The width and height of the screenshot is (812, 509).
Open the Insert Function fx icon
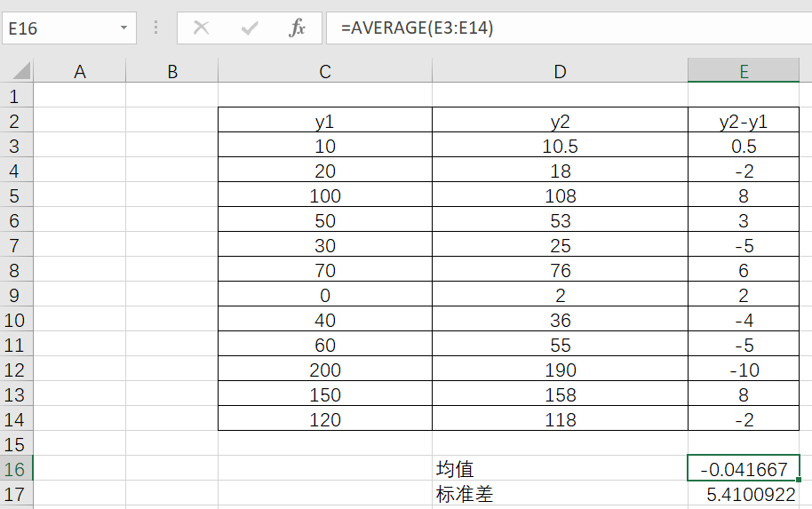tap(298, 28)
